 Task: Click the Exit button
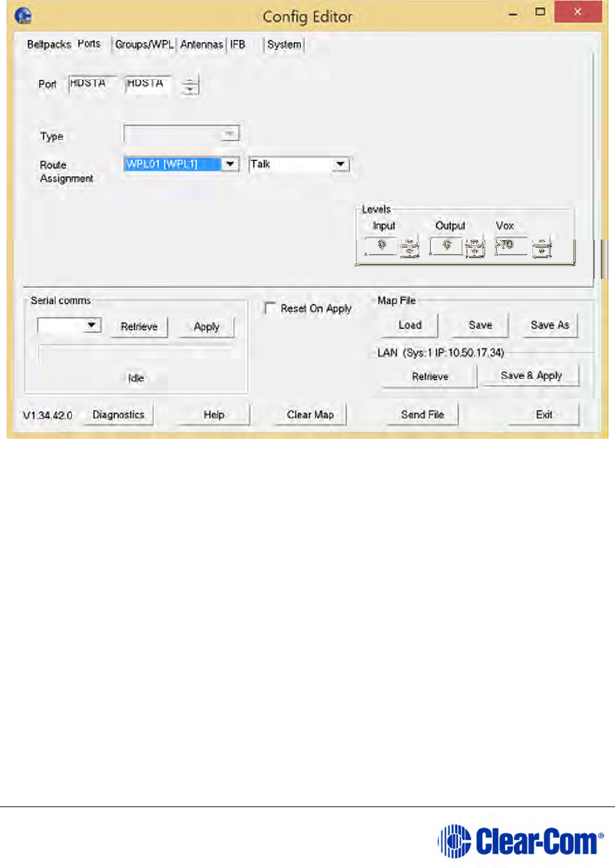[x=544, y=415]
